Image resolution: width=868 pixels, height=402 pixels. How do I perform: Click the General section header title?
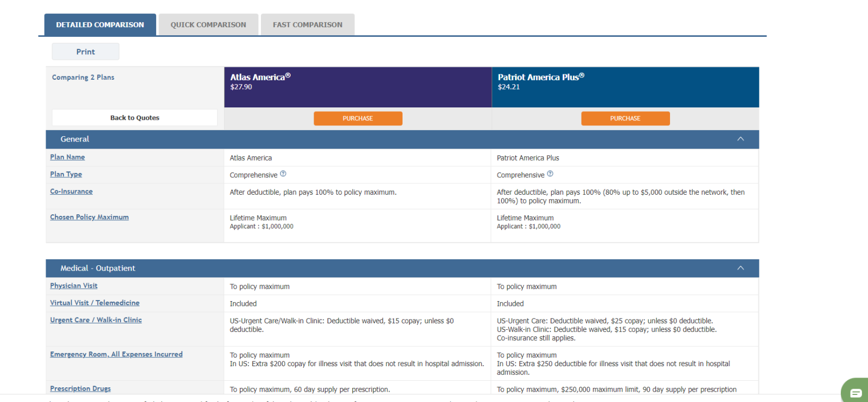click(75, 139)
